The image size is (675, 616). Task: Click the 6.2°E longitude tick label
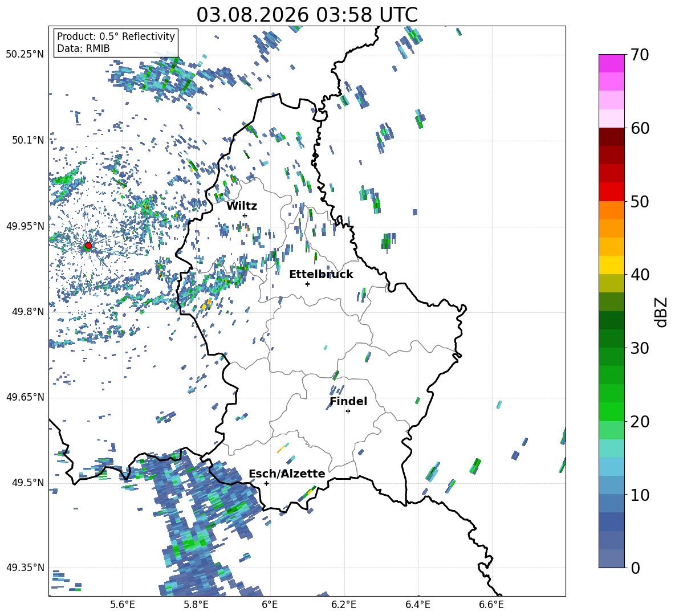[344, 605]
